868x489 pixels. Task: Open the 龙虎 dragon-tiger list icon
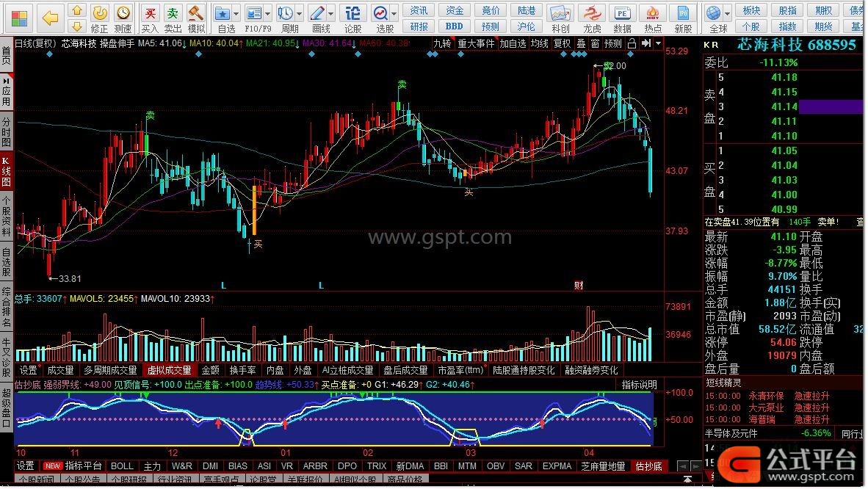point(592,18)
